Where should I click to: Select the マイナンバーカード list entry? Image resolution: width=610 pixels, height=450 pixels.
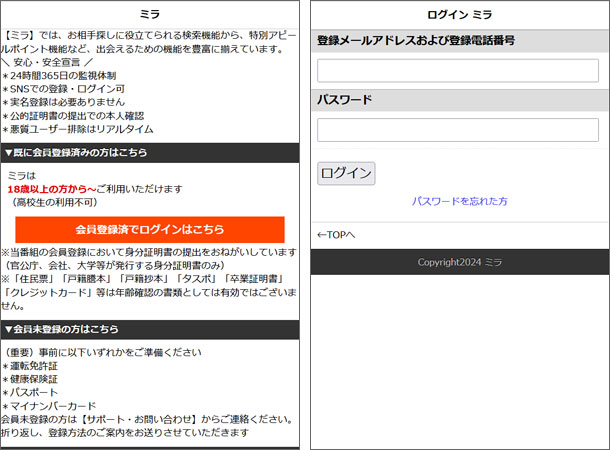52,406
